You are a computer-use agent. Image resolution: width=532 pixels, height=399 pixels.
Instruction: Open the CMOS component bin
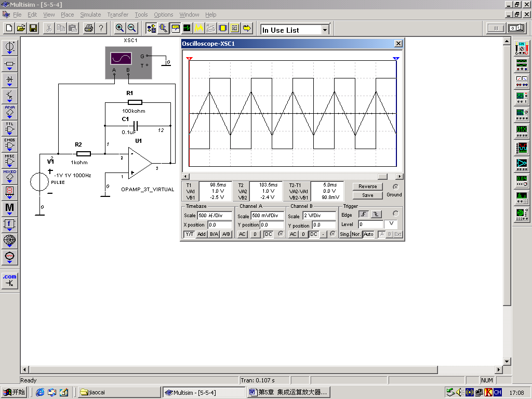9,144
